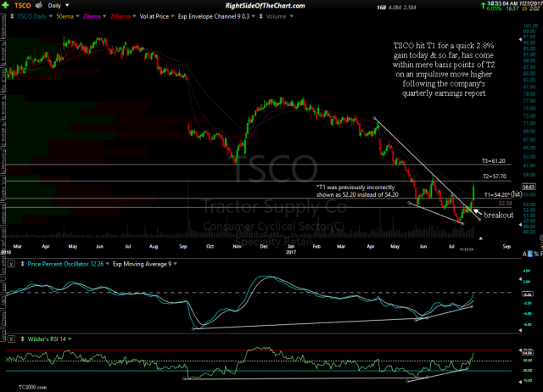Toggle the L logarithmic scale button
Viewport: 543px width, 392px height.
pyautogui.click(x=529, y=255)
